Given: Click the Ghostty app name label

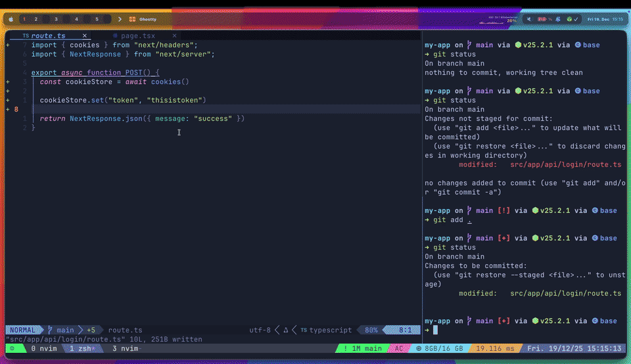Looking at the screenshot, I should [148, 19].
